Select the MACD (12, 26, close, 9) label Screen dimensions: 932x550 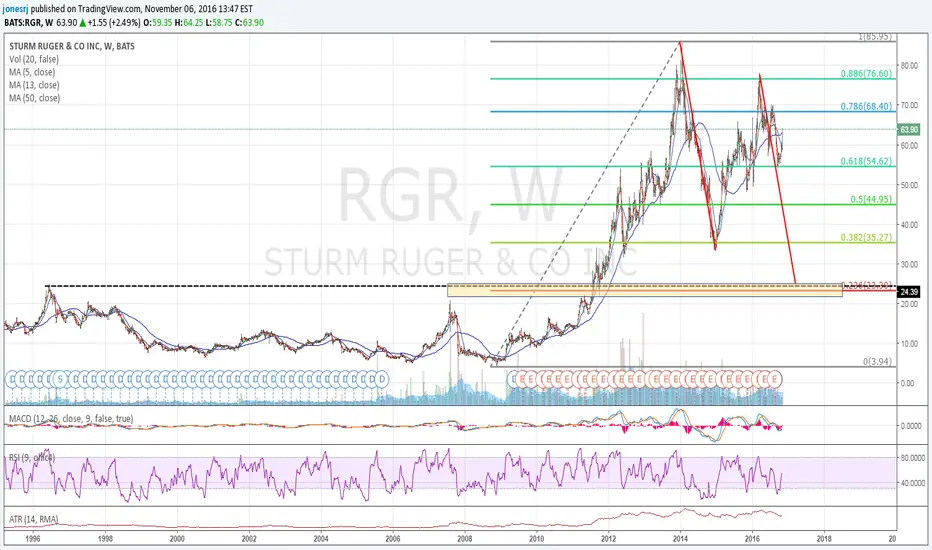coord(71,419)
